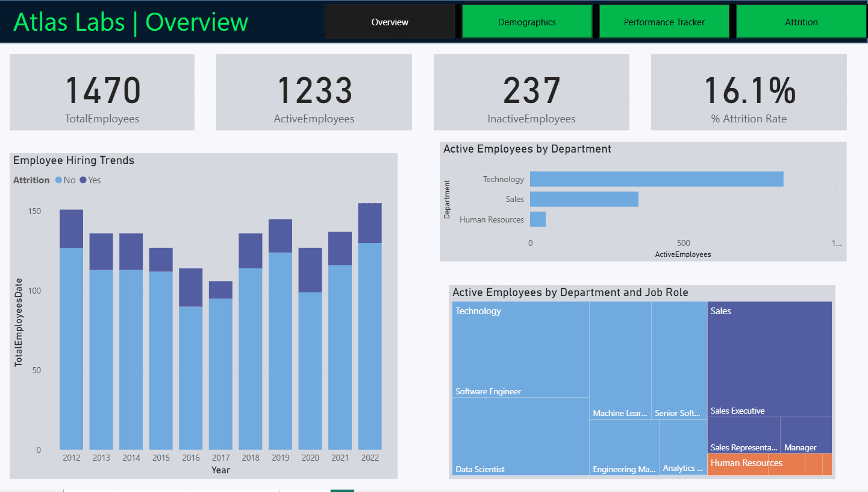Select the Human Resources department bar
This screenshot has height=492, width=868.
point(538,219)
